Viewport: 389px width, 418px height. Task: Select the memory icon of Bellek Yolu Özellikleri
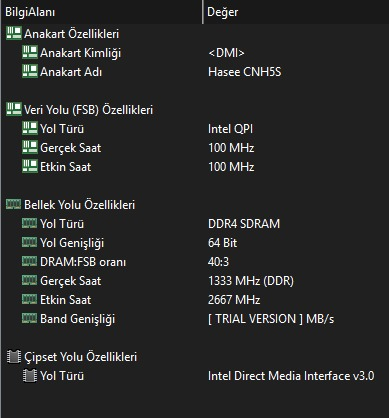coord(13,204)
